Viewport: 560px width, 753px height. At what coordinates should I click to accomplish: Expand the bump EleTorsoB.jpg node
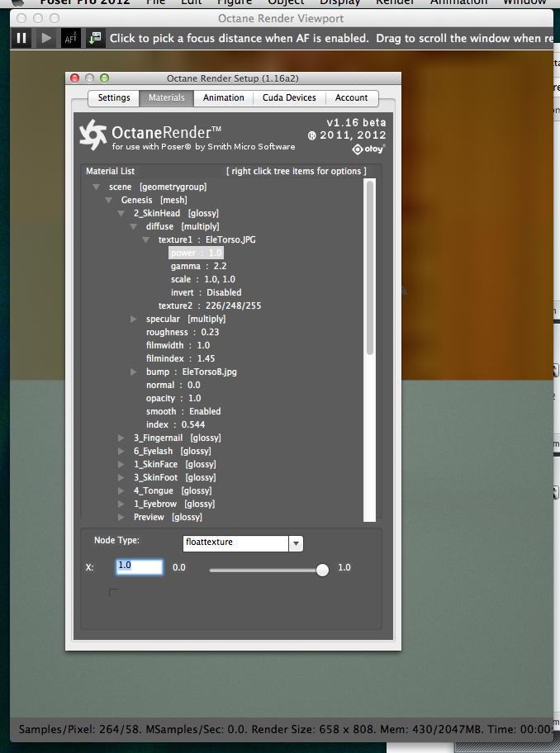[134, 372]
